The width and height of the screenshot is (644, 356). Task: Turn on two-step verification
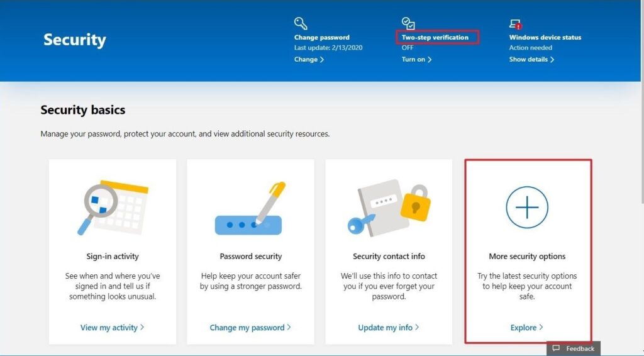[416, 60]
